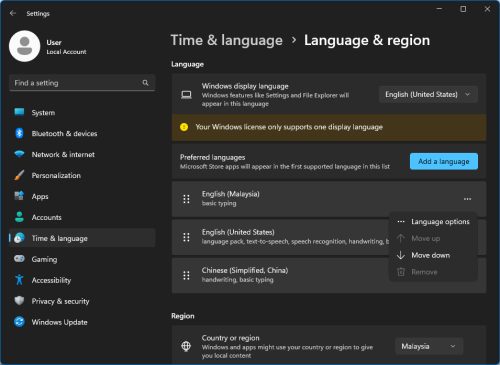Click the Accessibility figure icon

(19, 280)
